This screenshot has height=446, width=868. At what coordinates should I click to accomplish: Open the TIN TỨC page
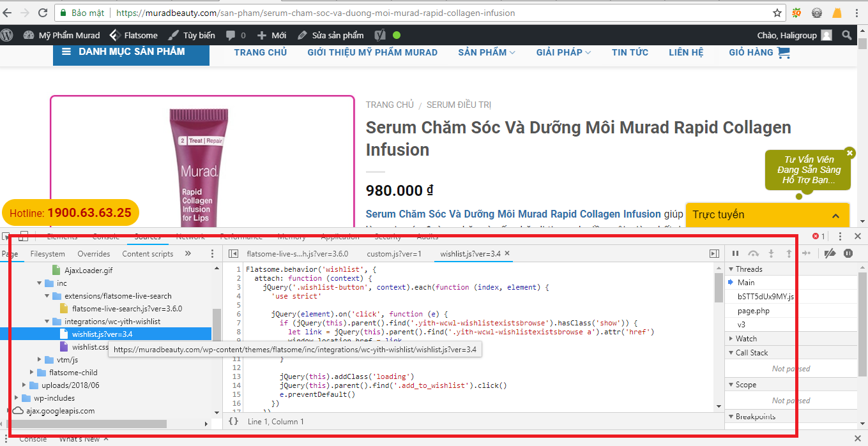point(630,52)
